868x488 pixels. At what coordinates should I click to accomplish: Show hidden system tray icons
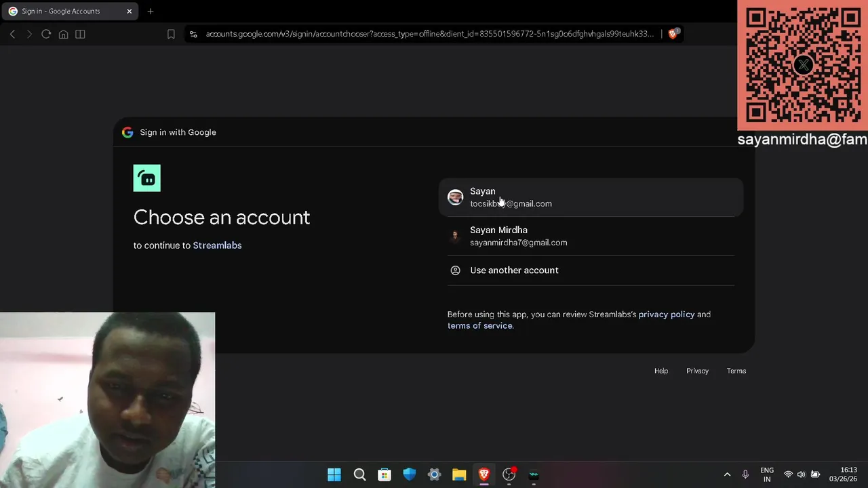coord(727,474)
